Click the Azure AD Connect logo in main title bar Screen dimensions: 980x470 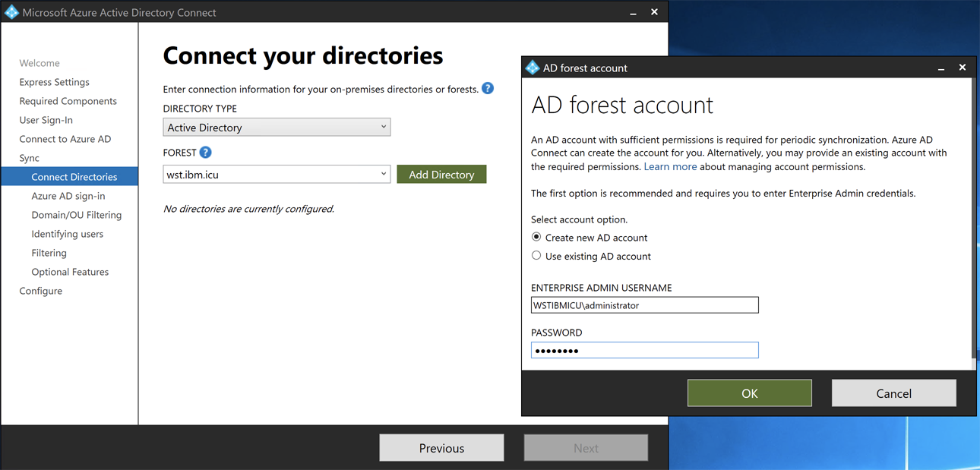pos(11,12)
